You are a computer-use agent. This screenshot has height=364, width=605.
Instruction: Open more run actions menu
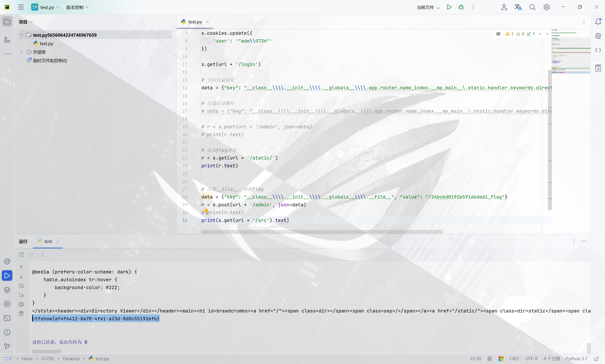[473, 7]
